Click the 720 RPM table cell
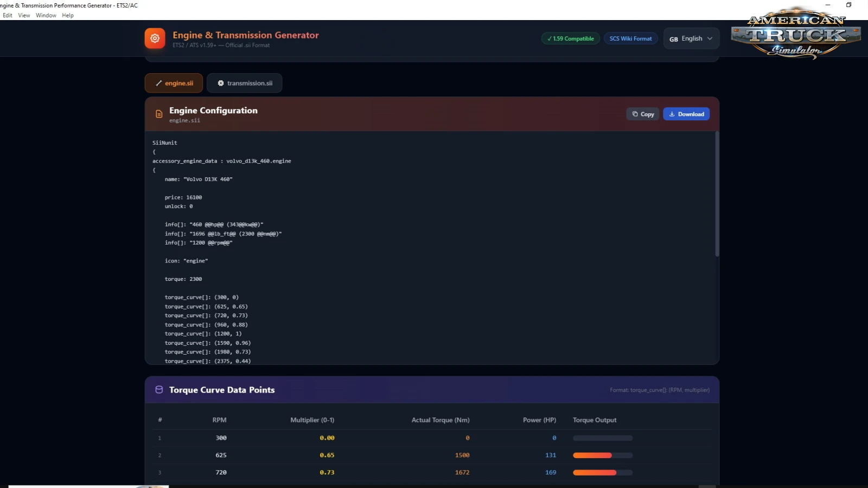The width and height of the screenshot is (868, 488). (x=221, y=473)
